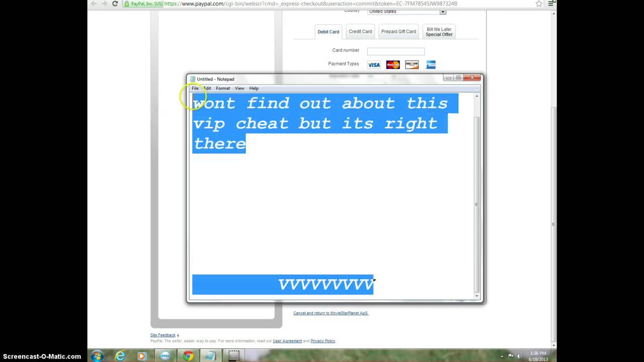Click the Visa card logo

coord(374,65)
